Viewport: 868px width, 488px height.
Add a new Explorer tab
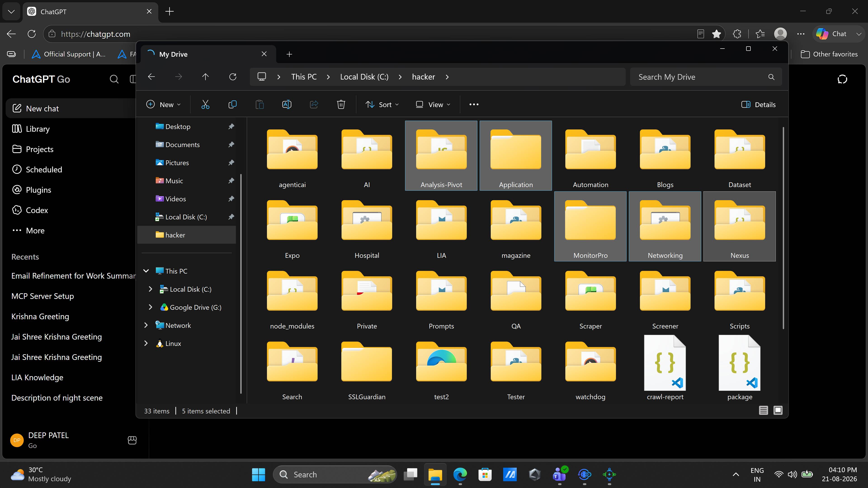(x=289, y=54)
